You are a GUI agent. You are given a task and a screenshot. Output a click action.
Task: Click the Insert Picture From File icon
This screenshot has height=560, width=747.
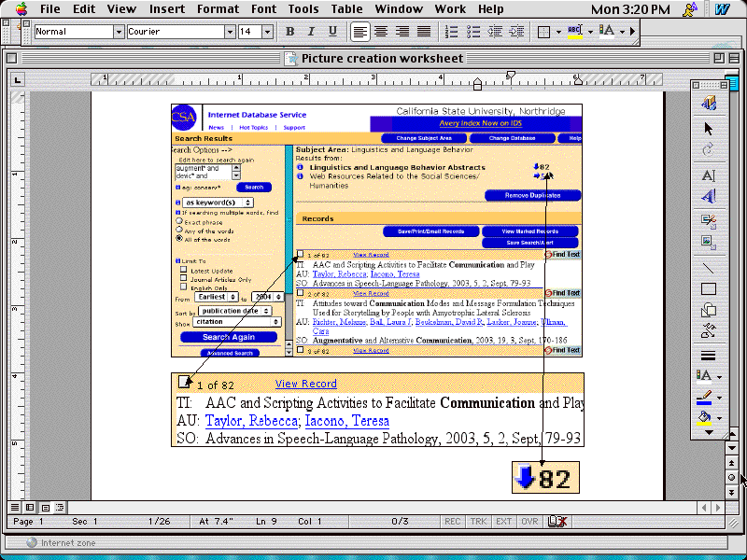point(709,242)
